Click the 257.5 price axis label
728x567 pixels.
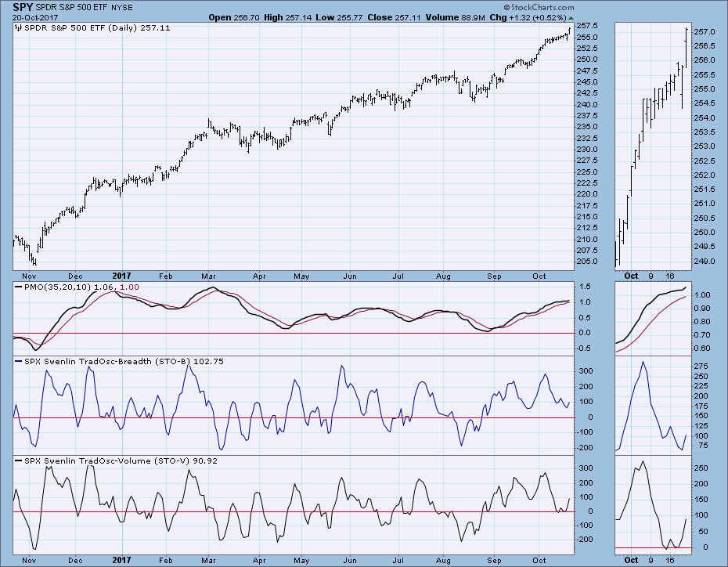pyautogui.click(x=588, y=26)
